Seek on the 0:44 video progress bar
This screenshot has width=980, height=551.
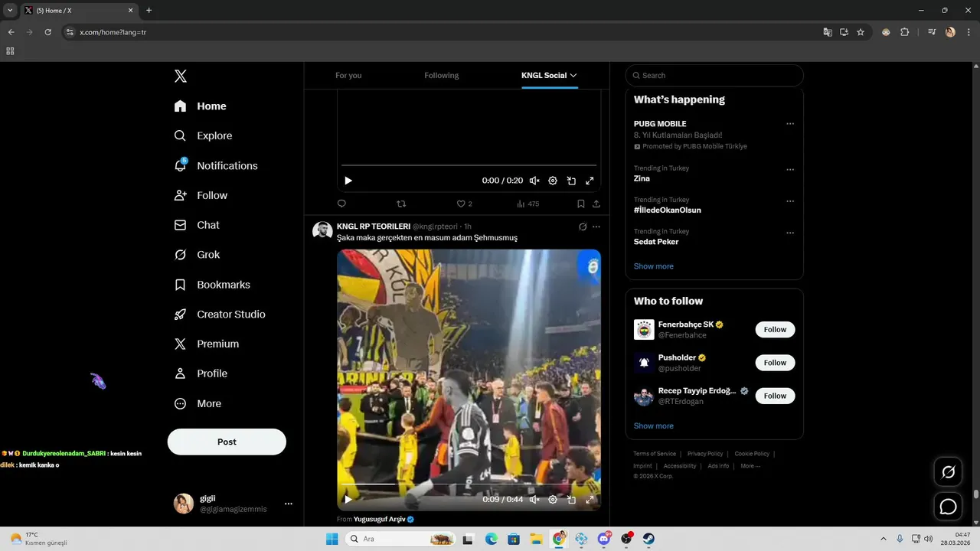[469, 484]
